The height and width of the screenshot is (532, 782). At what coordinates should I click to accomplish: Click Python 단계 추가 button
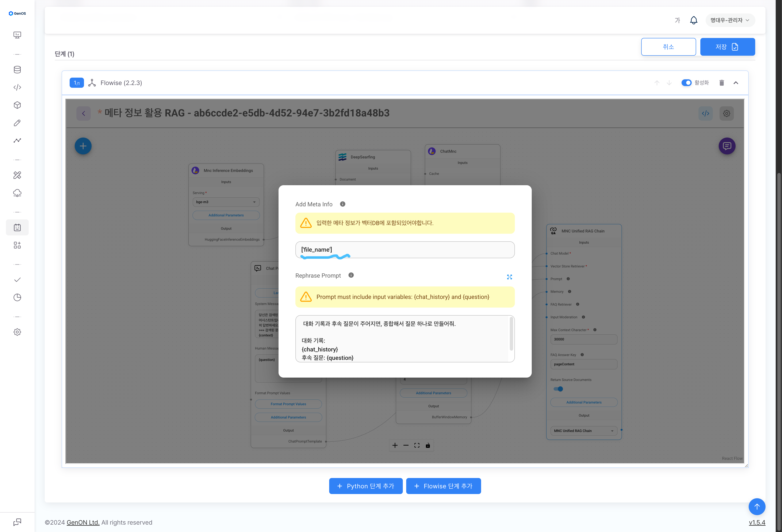pyautogui.click(x=365, y=486)
